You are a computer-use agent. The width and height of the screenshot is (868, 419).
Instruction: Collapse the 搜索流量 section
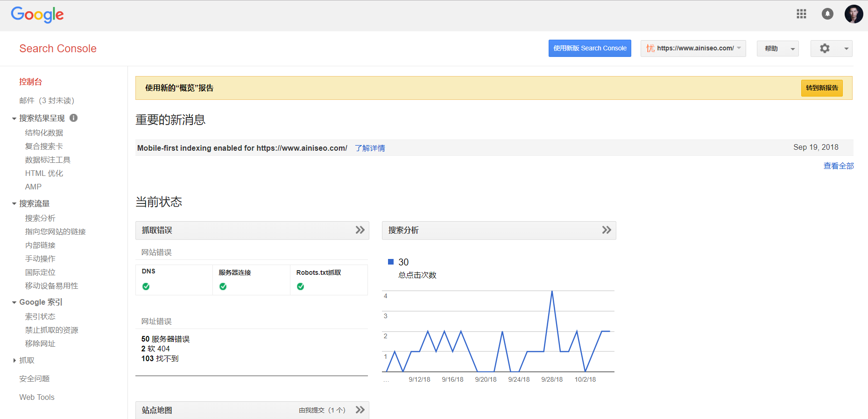click(x=14, y=203)
